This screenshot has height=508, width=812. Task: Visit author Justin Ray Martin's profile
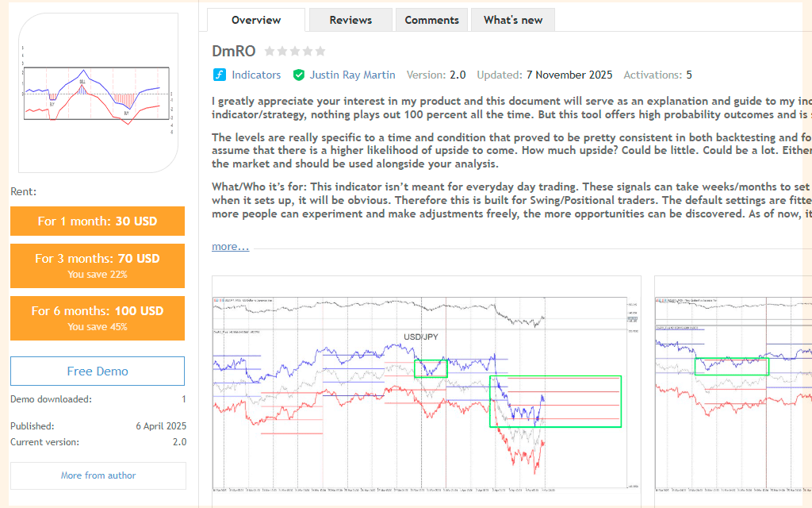pyautogui.click(x=352, y=75)
